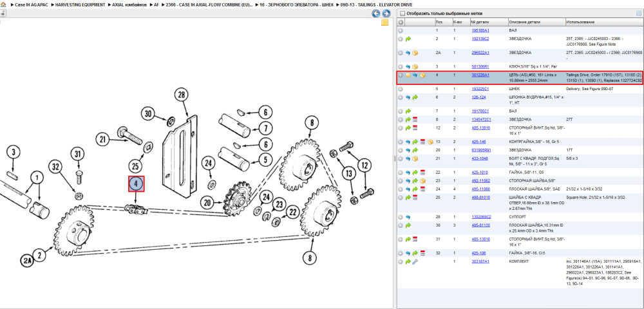Expand row for part 581306R1
This screenshot has width=644, height=309.
(x=401, y=66)
